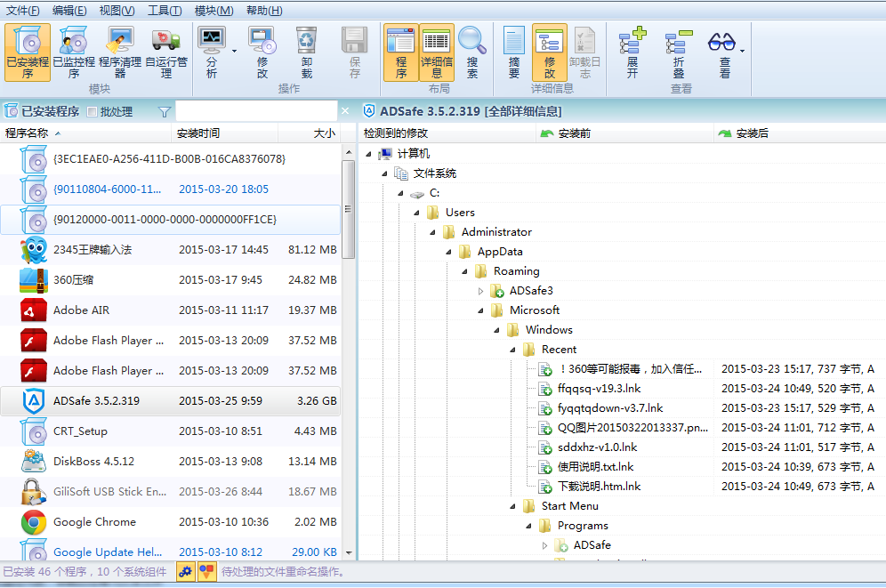Open the 文件(F) menu

pos(22,10)
